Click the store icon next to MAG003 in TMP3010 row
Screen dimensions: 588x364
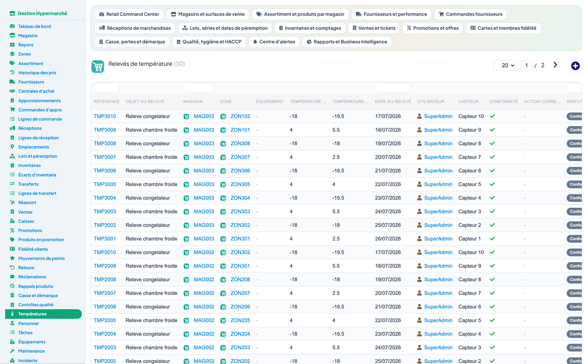tap(186, 117)
